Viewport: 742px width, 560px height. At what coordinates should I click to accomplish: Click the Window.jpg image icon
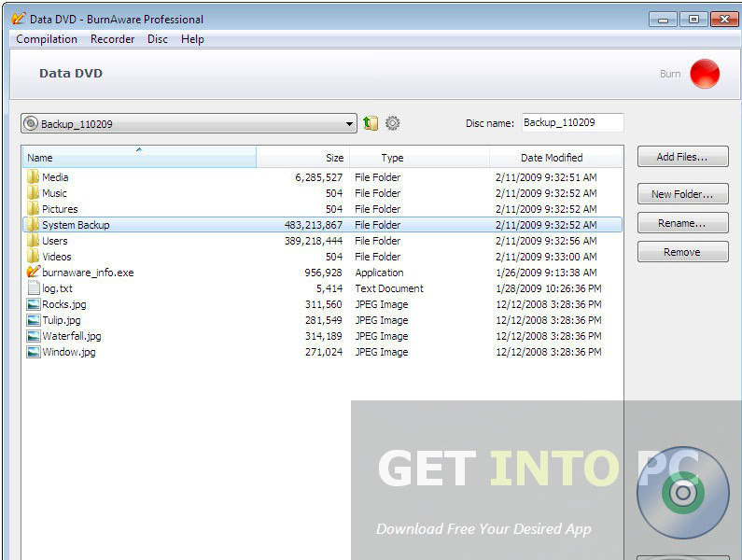(33, 352)
